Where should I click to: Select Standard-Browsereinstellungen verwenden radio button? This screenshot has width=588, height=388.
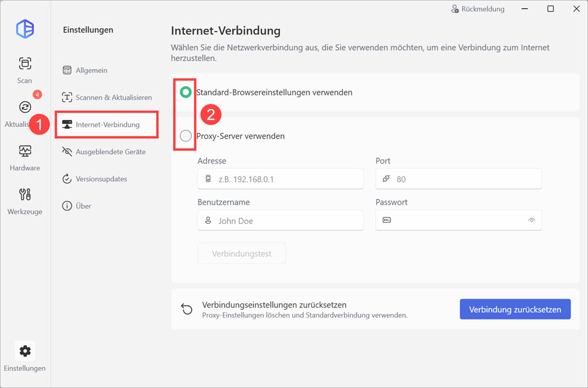(186, 92)
